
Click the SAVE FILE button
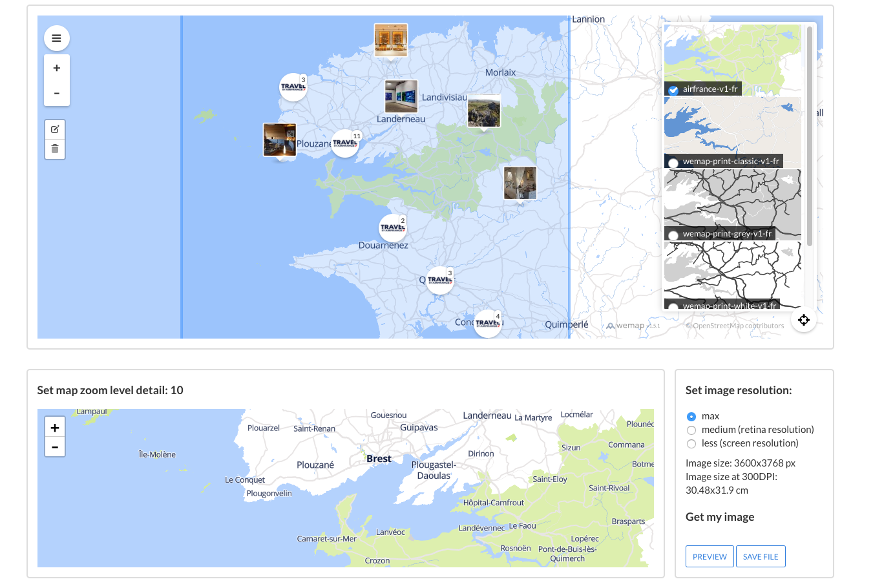pos(761,556)
